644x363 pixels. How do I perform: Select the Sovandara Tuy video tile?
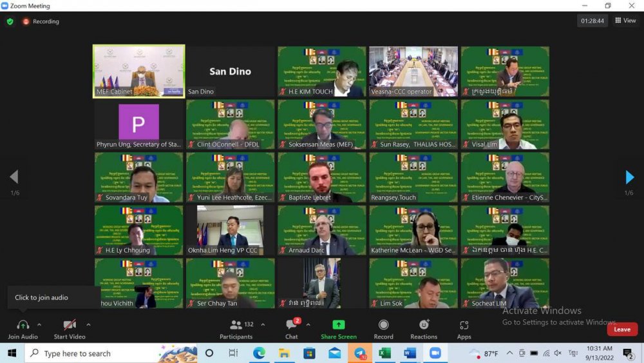coord(139,177)
